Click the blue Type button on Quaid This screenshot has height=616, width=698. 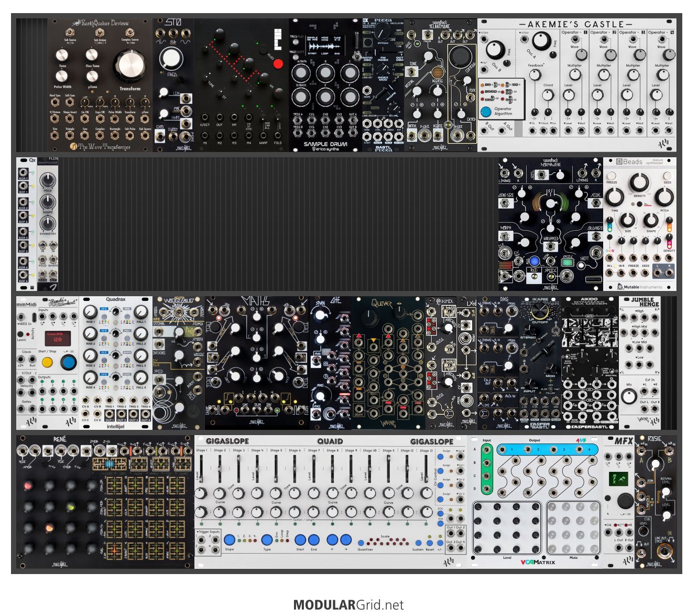coord(267,539)
